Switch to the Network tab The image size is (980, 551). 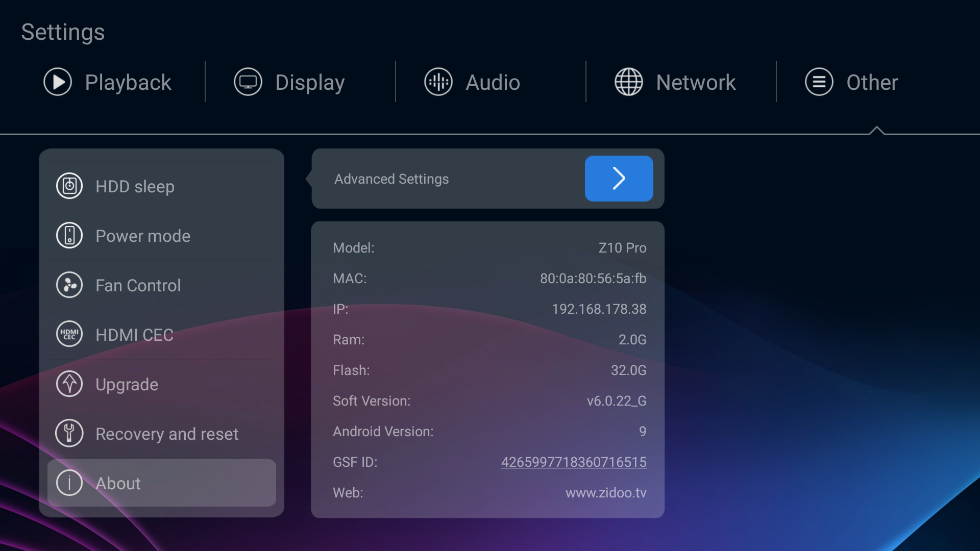[695, 83]
